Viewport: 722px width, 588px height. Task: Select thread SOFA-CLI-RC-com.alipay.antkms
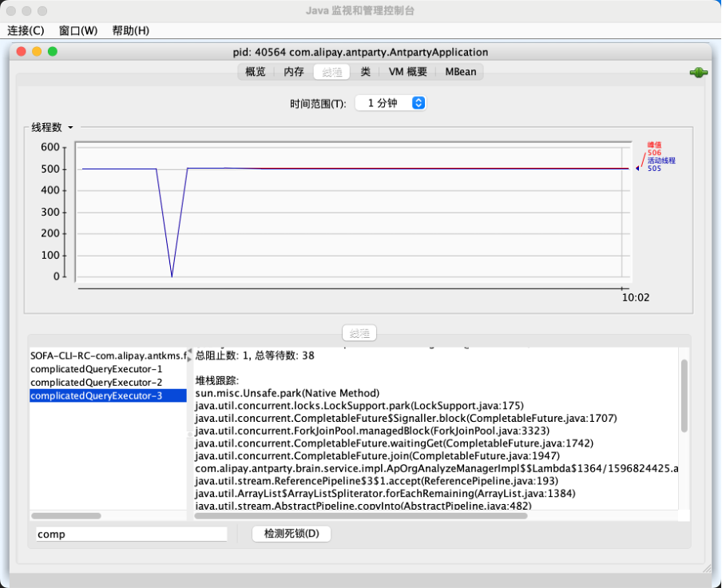(x=108, y=356)
